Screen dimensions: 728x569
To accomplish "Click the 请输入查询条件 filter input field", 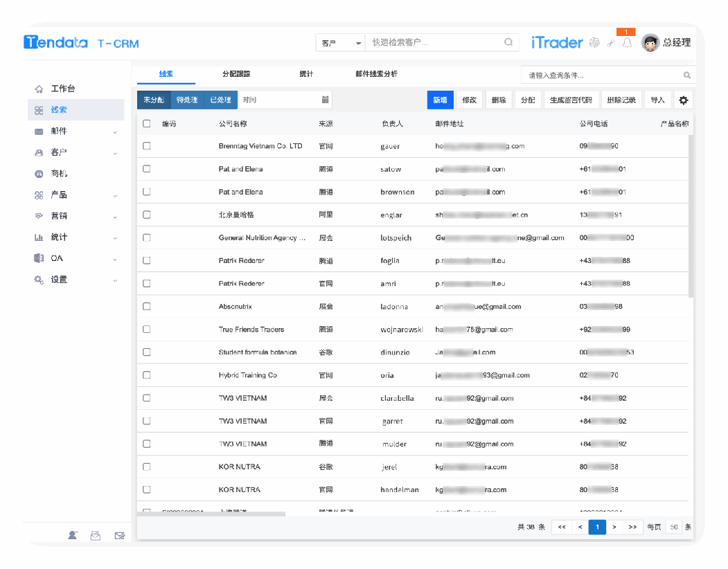I will [601, 75].
